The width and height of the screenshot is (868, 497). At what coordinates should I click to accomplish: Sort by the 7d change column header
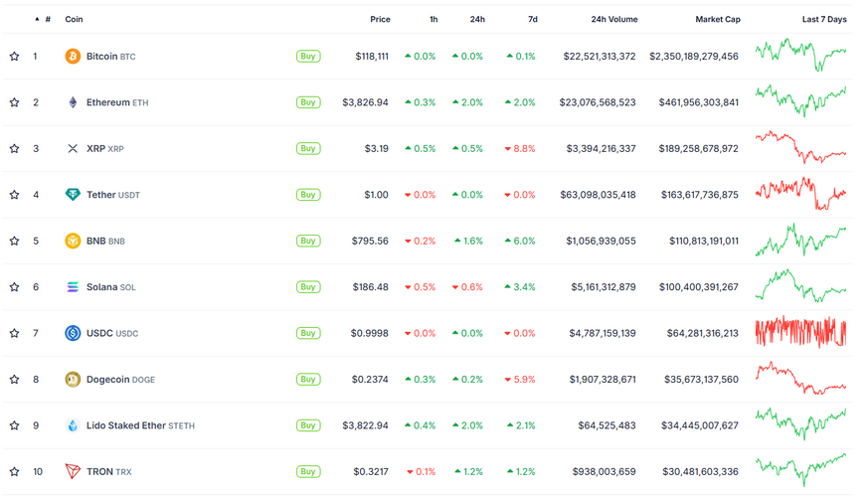point(532,19)
